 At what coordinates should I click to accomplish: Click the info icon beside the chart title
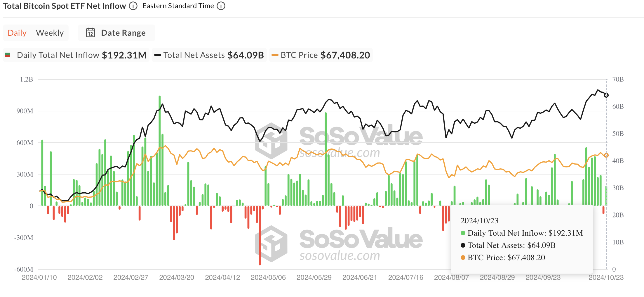[x=133, y=6]
